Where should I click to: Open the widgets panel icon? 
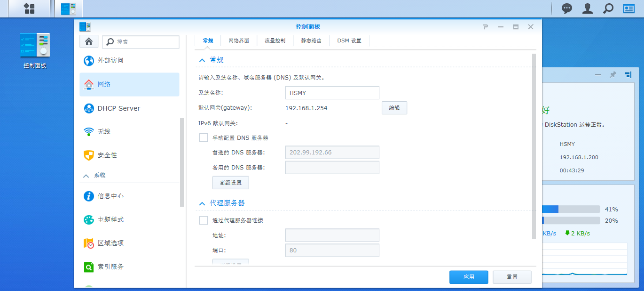coord(629,8)
